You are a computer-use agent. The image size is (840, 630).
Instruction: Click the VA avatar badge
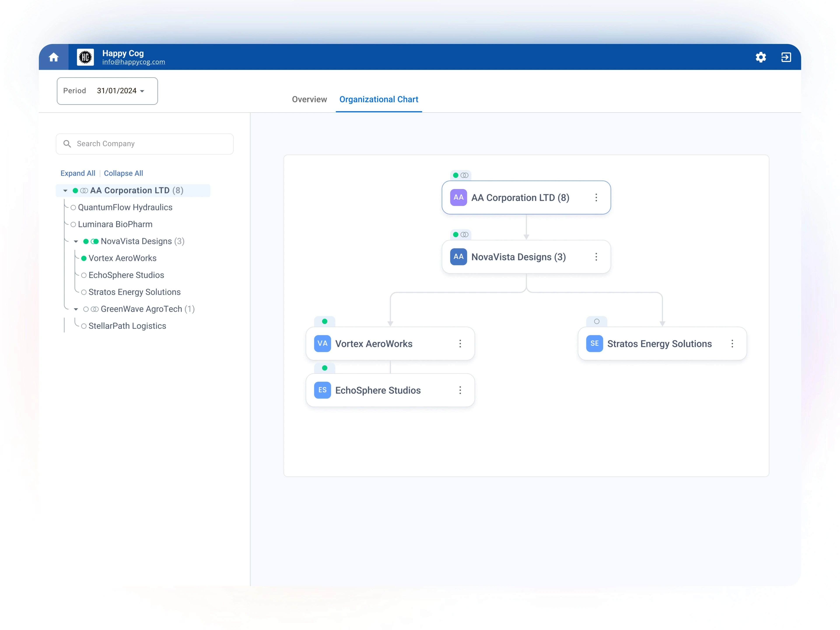click(322, 344)
